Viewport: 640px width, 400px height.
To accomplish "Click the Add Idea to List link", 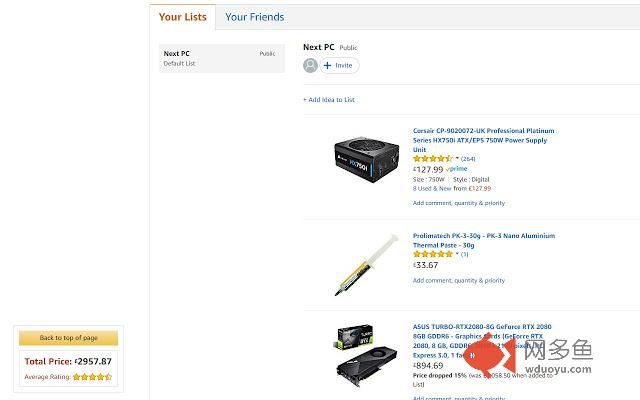I will (x=329, y=100).
